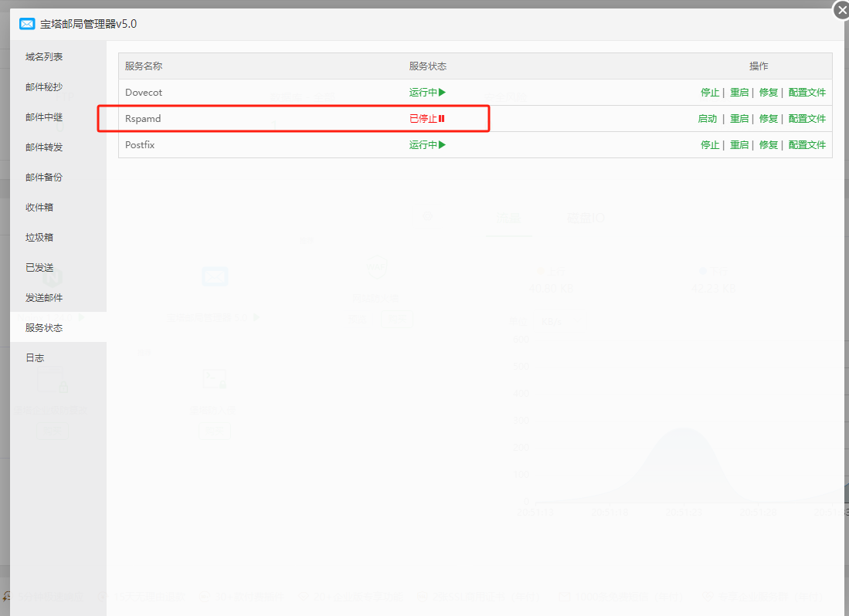Click the 宝塔邮局管理器v5.0 title text

tap(88, 24)
